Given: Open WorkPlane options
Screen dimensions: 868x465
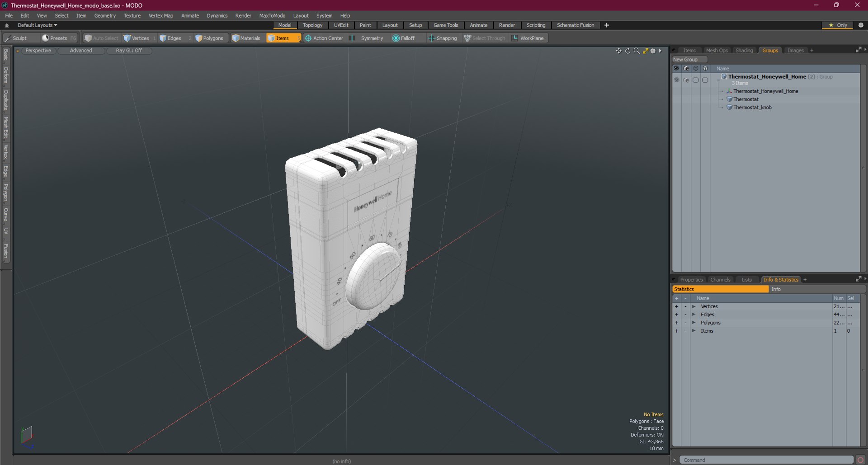Looking at the screenshot, I should (x=528, y=38).
